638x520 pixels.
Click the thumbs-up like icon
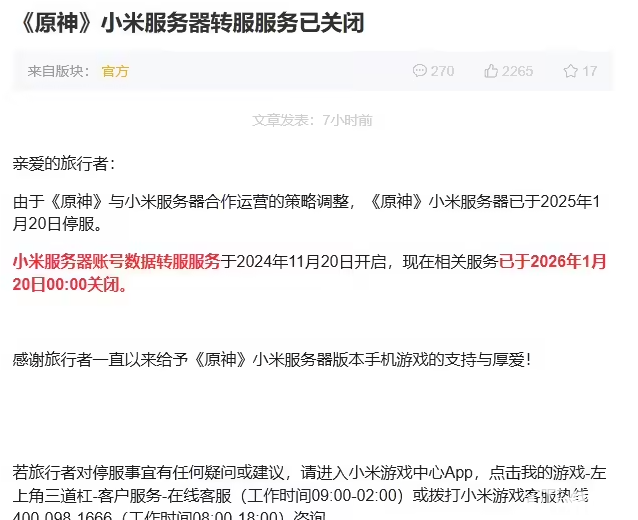point(491,71)
